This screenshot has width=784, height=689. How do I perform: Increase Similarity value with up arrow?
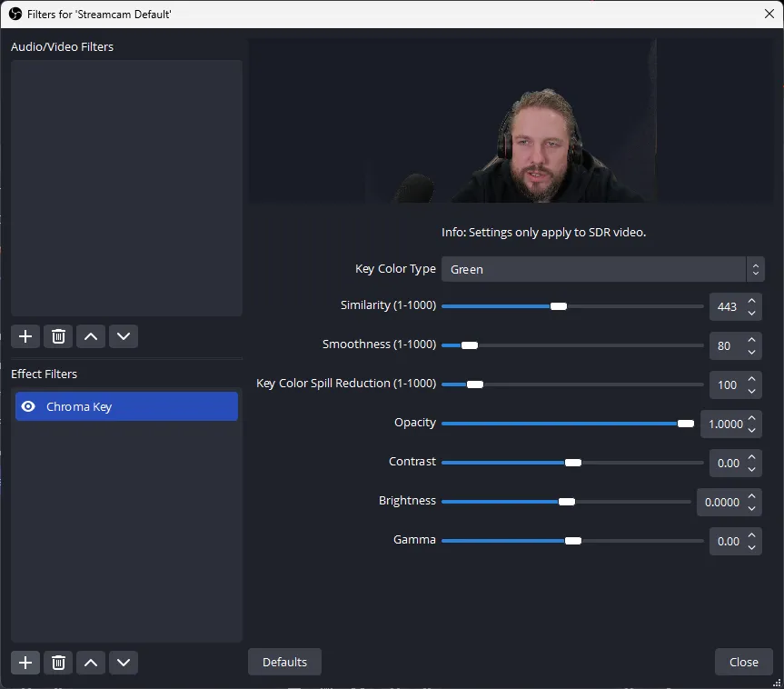click(751, 301)
